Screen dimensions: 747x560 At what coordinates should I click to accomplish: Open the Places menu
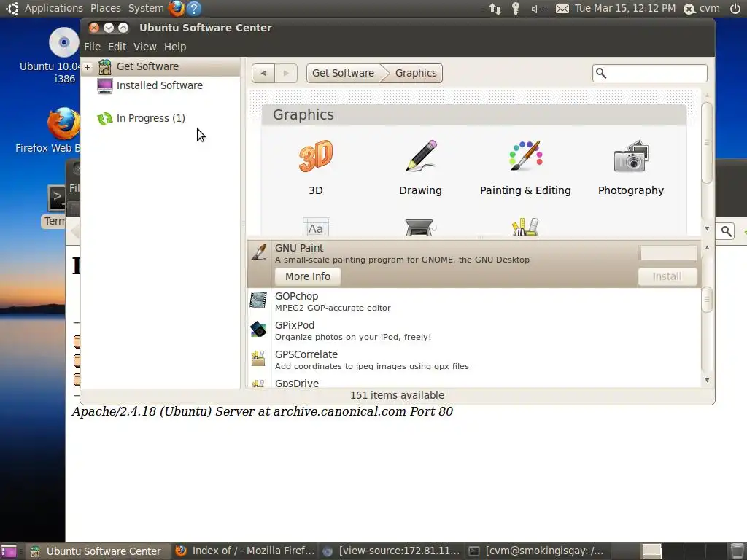[x=105, y=8]
